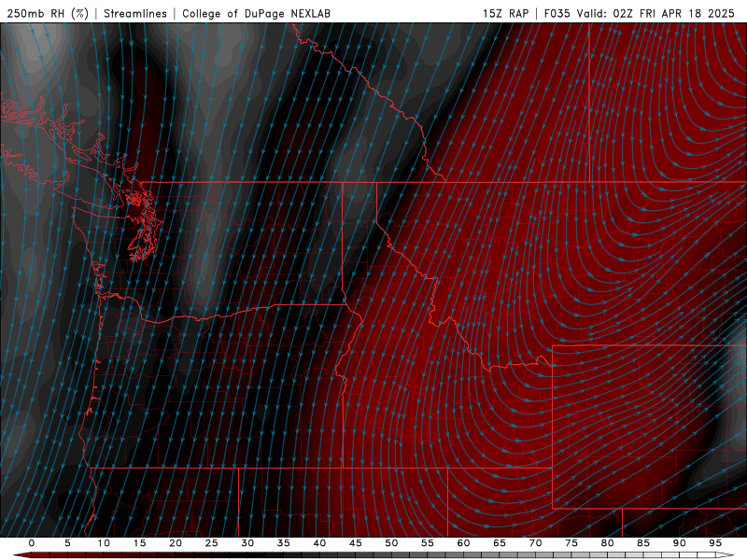Click the '50' colorbar tick label

(x=391, y=543)
